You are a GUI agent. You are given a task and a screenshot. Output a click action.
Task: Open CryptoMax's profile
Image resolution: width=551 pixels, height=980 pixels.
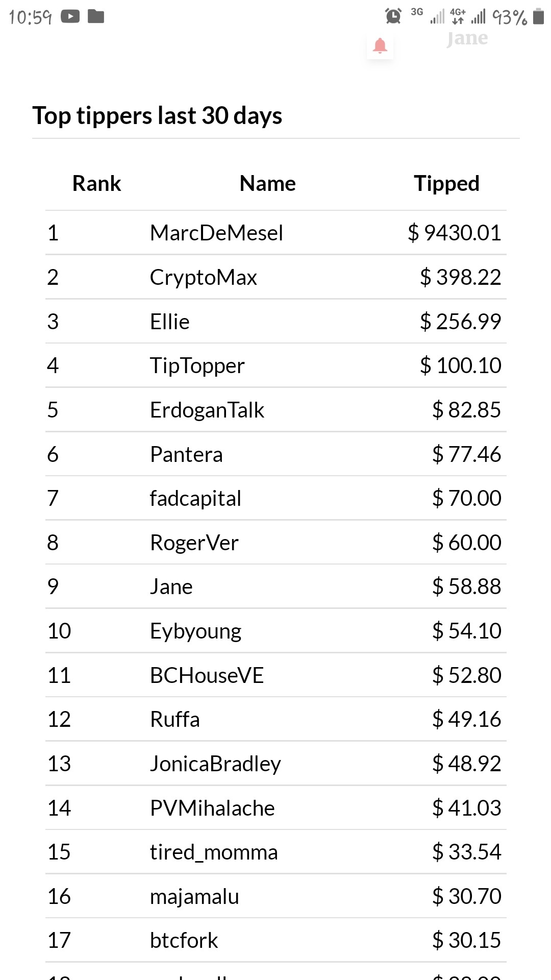tap(204, 277)
